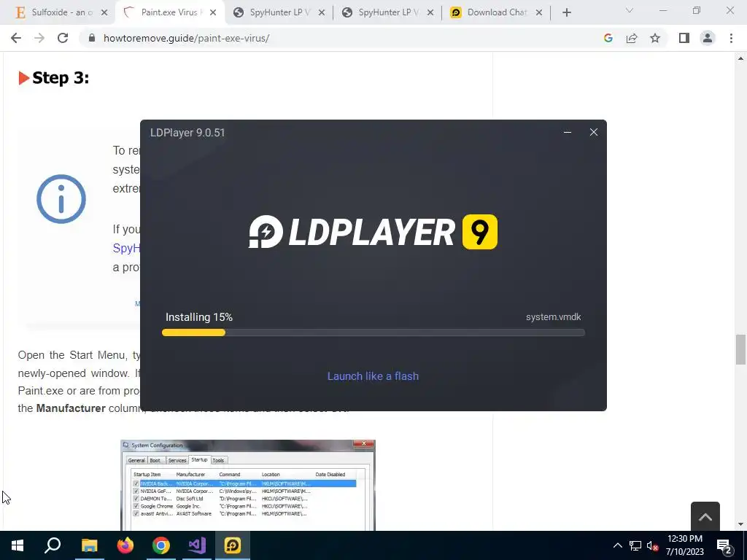Screen dimensions: 747x560
Task: Open File Explorer from taskbar
Action: click(89, 545)
